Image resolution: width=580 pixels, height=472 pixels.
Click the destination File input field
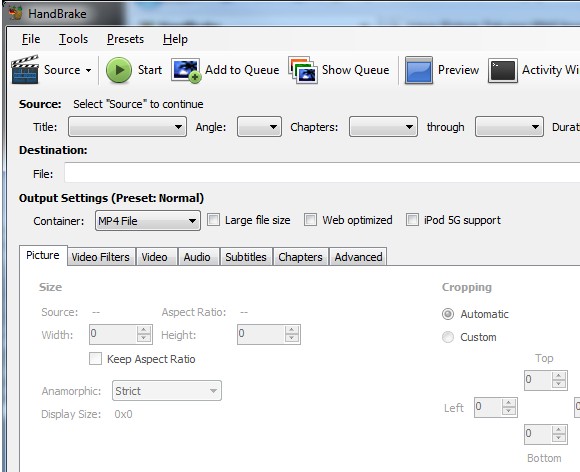click(322, 172)
